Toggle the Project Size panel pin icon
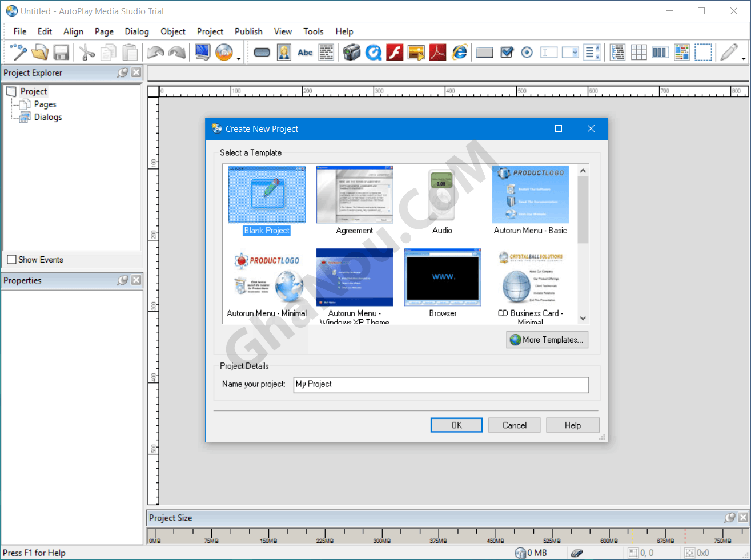This screenshot has width=751, height=560. pyautogui.click(x=730, y=518)
